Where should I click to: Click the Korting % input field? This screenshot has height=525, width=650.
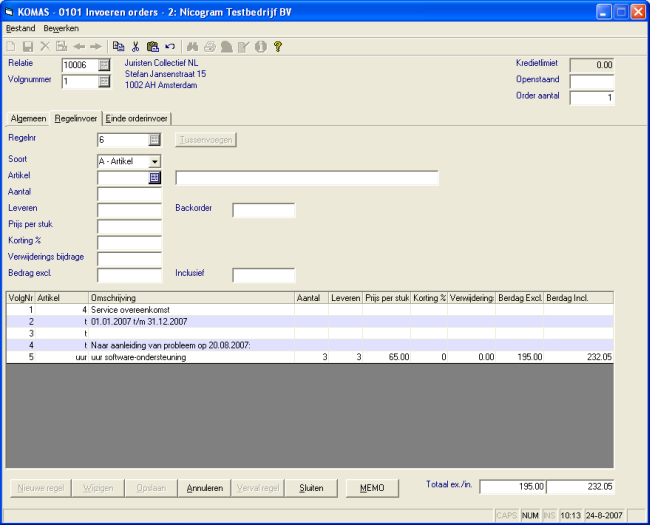click(129, 243)
